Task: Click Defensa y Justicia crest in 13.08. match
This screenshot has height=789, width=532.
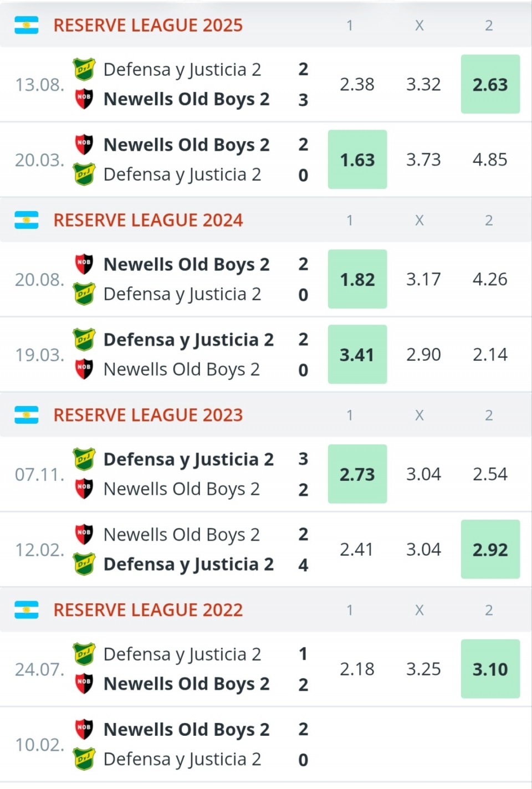Action: pyautogui.click(x=84, y=69)
